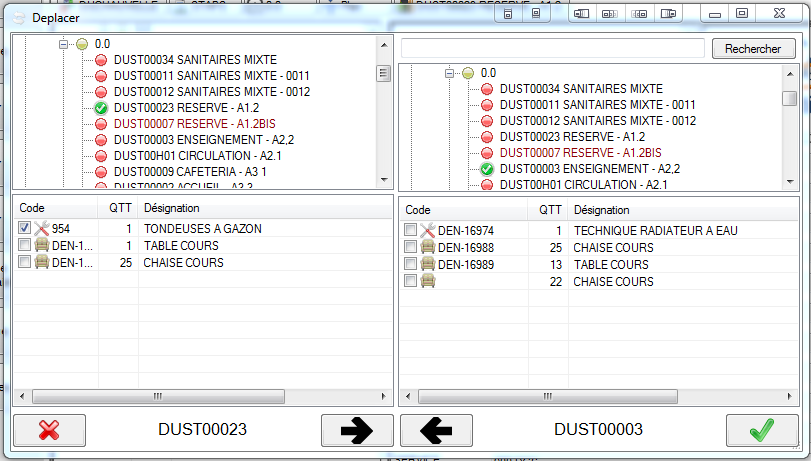Move selected items left with the black arrow
Viewport: 811px width, 461px height.
coord(436,430)
